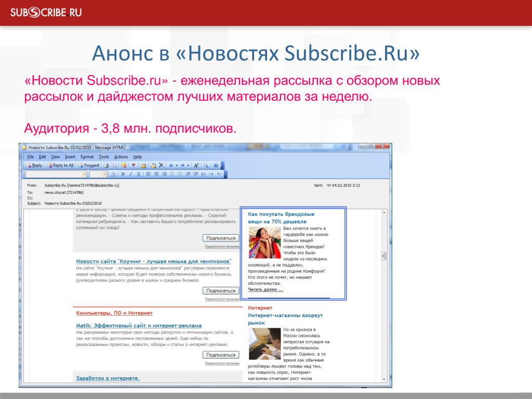The image size is (532, 399).
Task: Click the Font size A icon
Action: (x=196, y=165)
